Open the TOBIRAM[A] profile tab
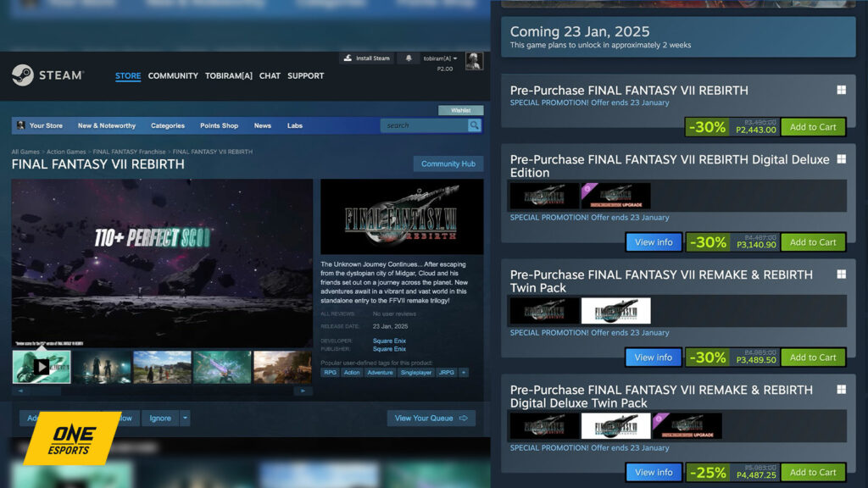Screen dimensions: 868x488 (229, 75)
